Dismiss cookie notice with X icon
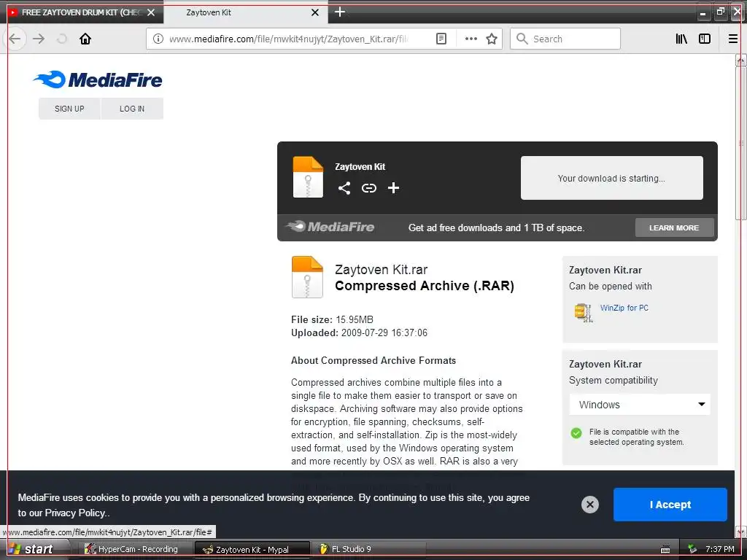 tap(589, 505)
